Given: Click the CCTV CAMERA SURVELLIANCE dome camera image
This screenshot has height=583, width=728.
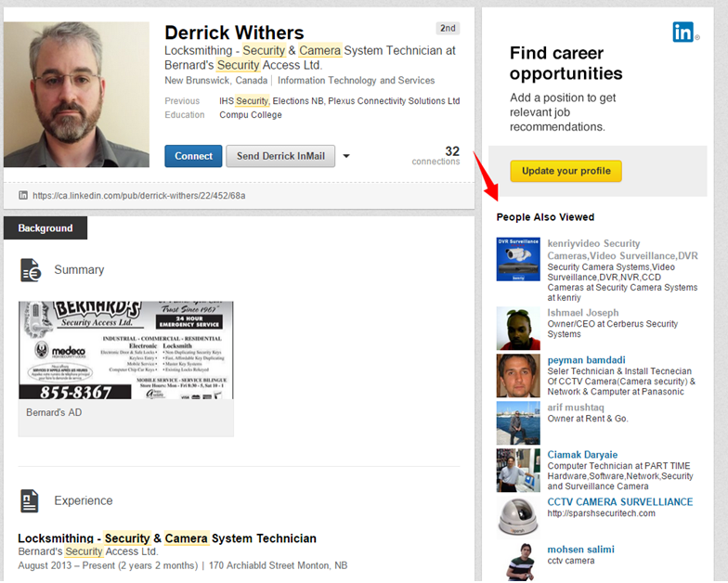Looking at the screenshot, I should [x=518, y=516].
